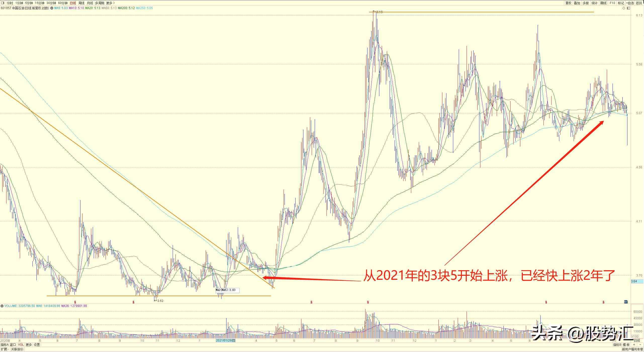The width and height of the screenshot is (644, 352).
Task: Expand the 更多 periods menu
Action: [110, 3]
